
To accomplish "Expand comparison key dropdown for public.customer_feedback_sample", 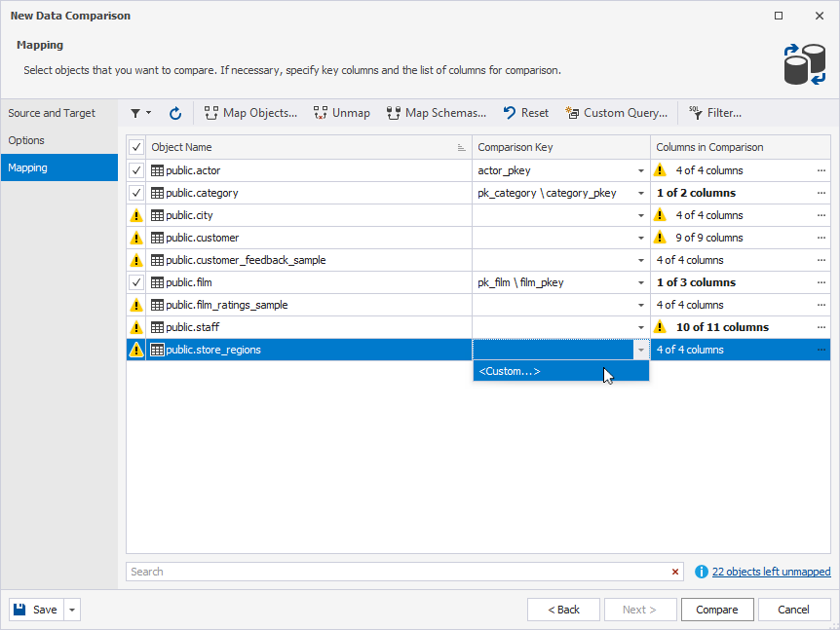I will [640, 261].
